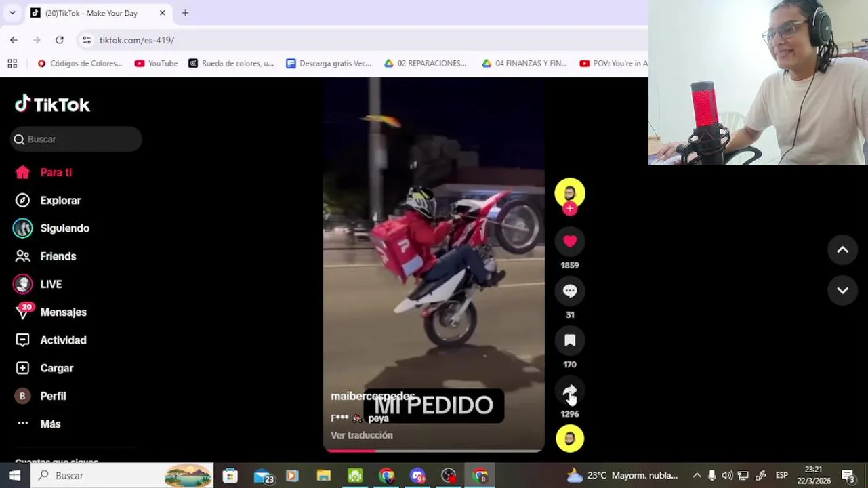Close the TikTok browser tab
The width and height of the screenshot is (868, 488).
(163, 13)
